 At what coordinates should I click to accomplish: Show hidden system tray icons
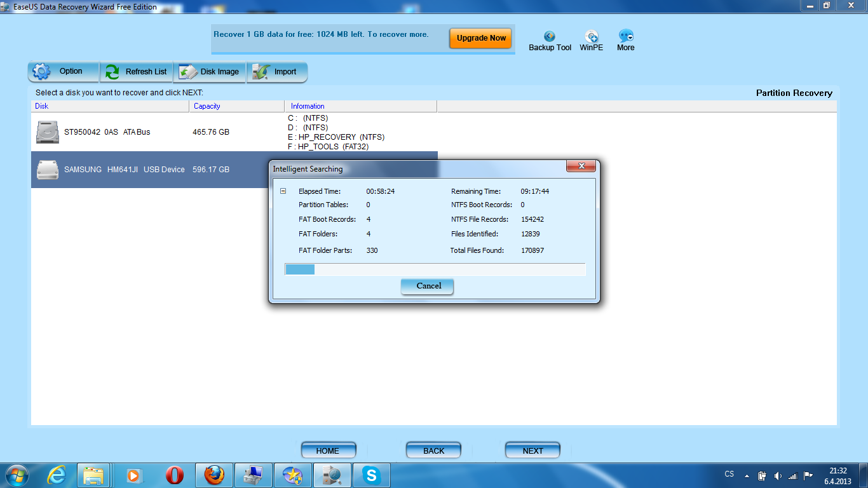click(746, 475)
